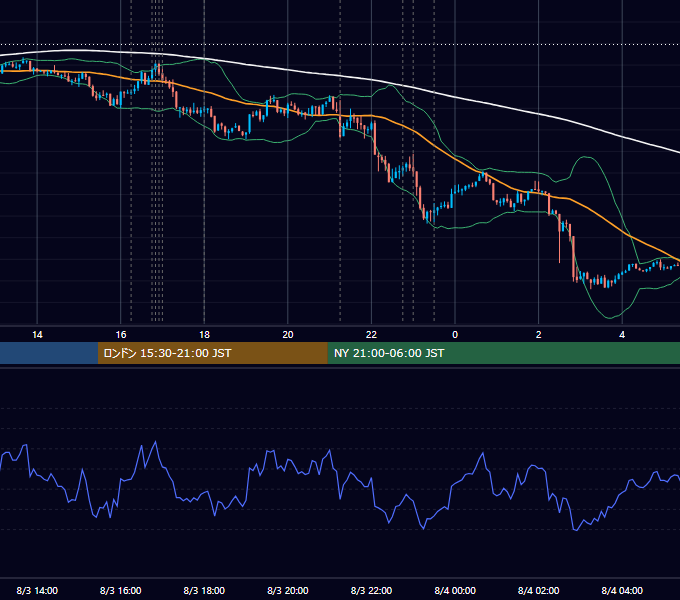Viewport: 680px width, 600px height.
Task: Click the London 15:30-21:00 JST session bar
Action: [x=212, y=353]
